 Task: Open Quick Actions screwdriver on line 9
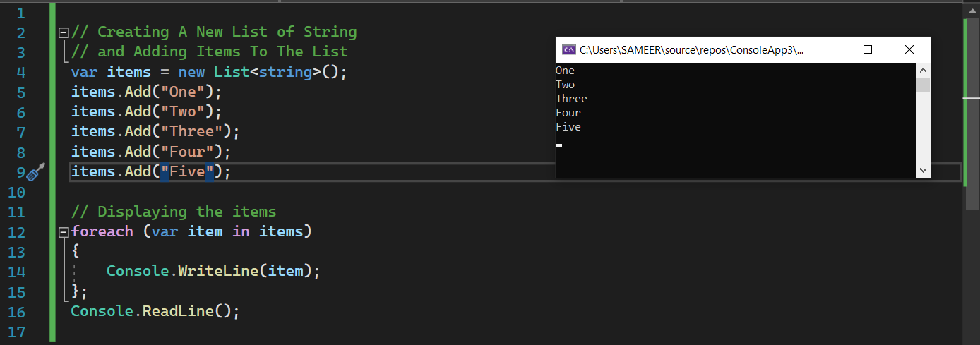36,171
